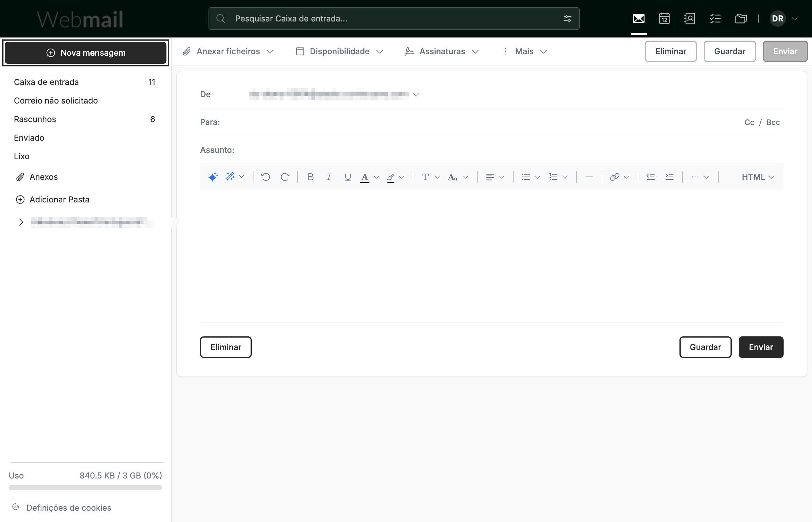The height and width of the screenshot is (522, 812).
Task: Expand account menu chevron beside DR
Action: tap(794, 19)
